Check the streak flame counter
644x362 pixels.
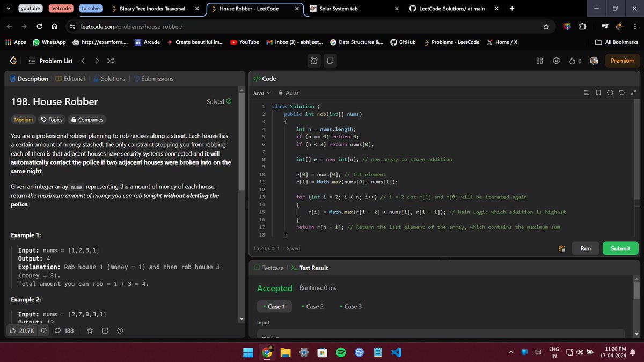pyautogui.click(x=575, y=61)
